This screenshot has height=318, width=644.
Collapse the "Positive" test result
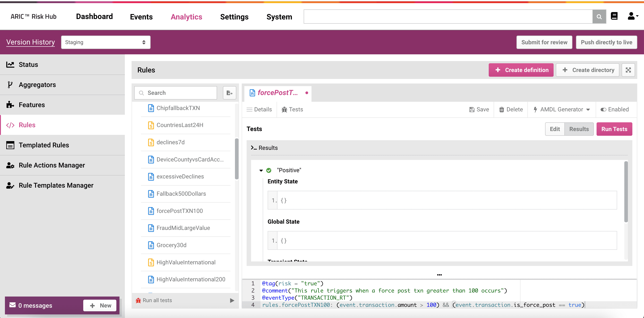pyautogui.click(x=261, y=170)
